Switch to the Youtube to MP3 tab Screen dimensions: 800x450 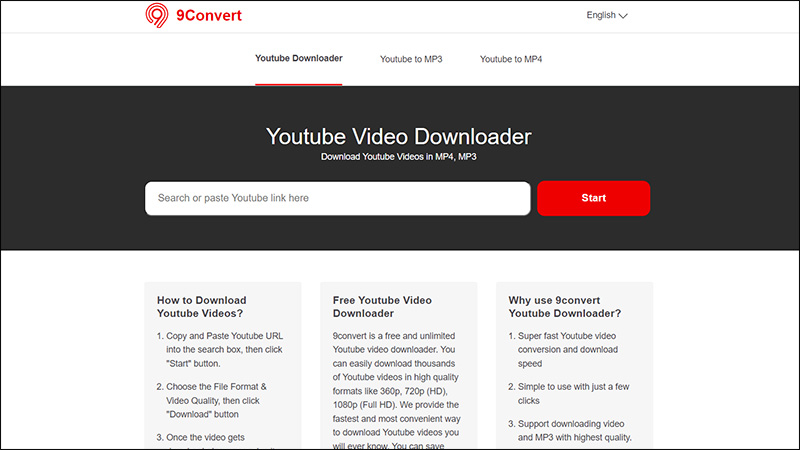point(411,59)
